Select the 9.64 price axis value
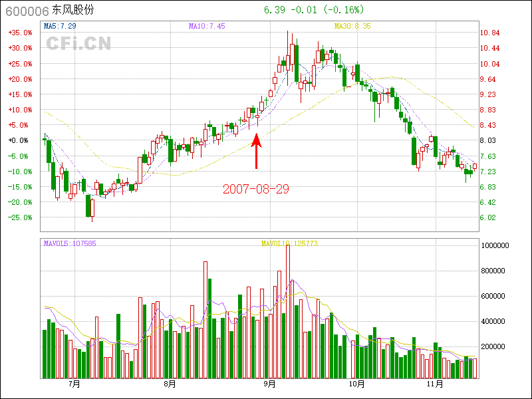Image resolution: width=532 pixels, height=399 pixels. [x=487, y=79]
